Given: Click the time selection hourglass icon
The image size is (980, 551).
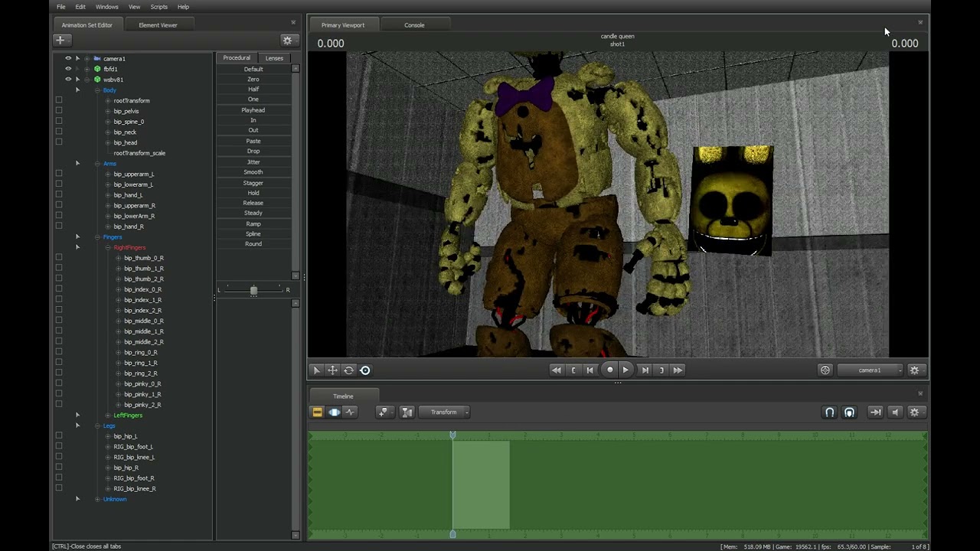Looking at the screenshot, I should coord(407,412).
